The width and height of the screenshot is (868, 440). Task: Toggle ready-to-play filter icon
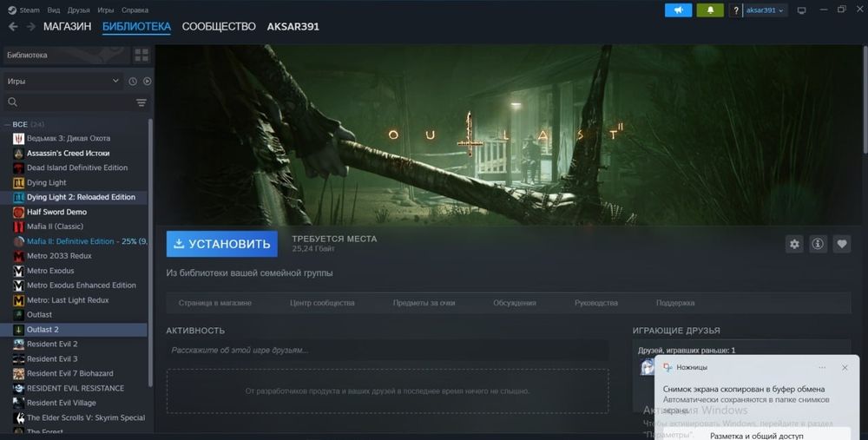[148, 81]
